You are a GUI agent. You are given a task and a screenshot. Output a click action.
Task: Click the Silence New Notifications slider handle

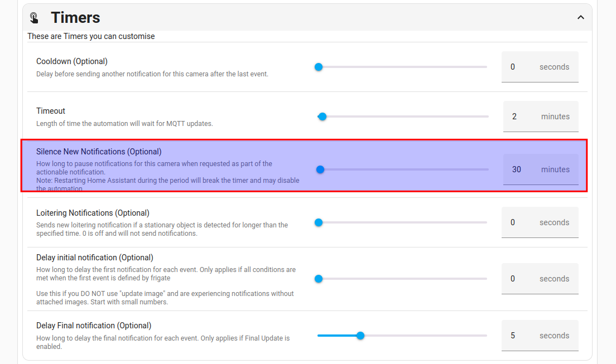click(320, 169)
